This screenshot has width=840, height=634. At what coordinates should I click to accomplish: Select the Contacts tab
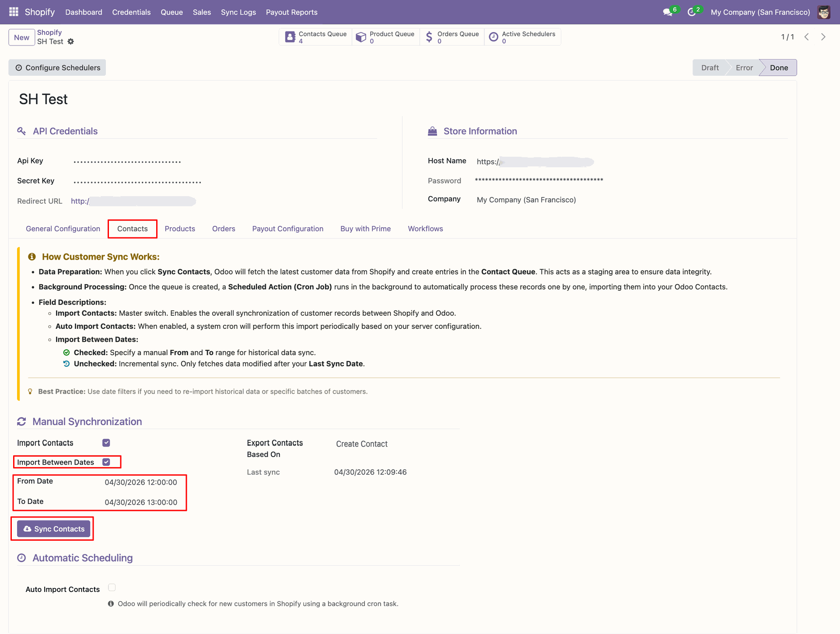(133, 229)
